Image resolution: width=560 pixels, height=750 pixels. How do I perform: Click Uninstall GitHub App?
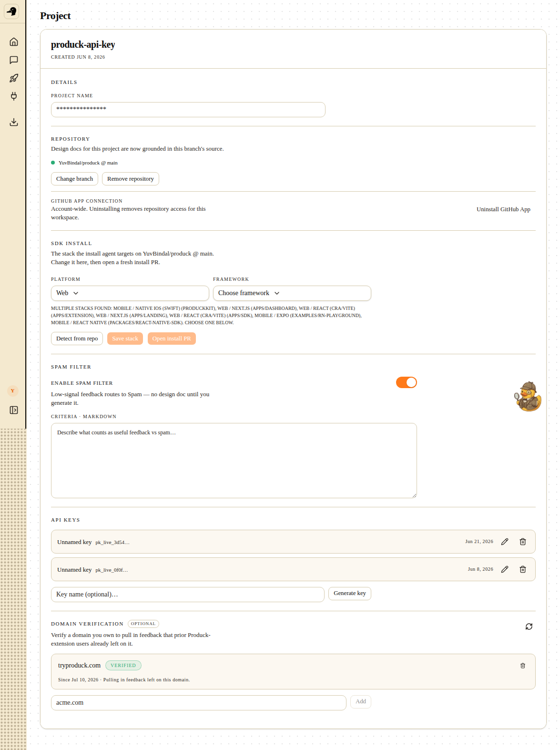503,209
